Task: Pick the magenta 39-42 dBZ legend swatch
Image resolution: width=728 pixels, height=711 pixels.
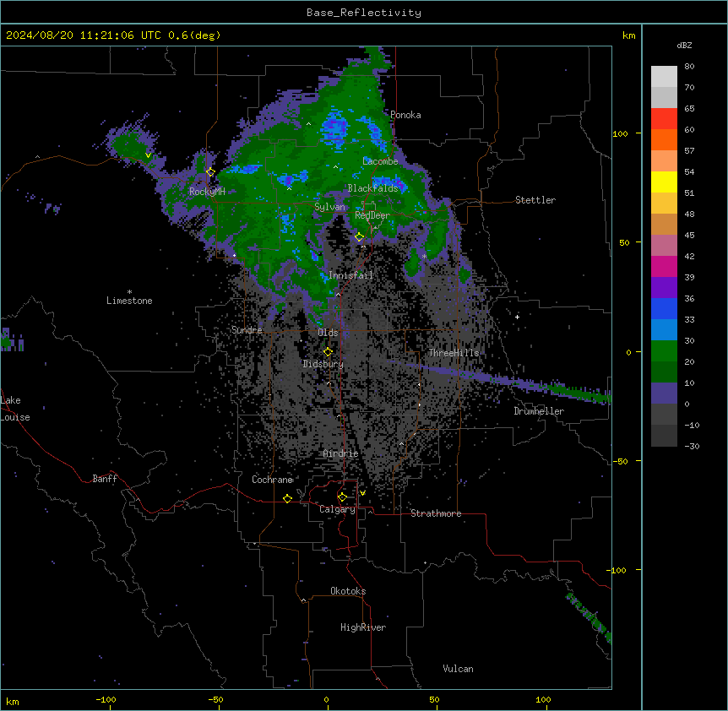Action: click(664, 266)
